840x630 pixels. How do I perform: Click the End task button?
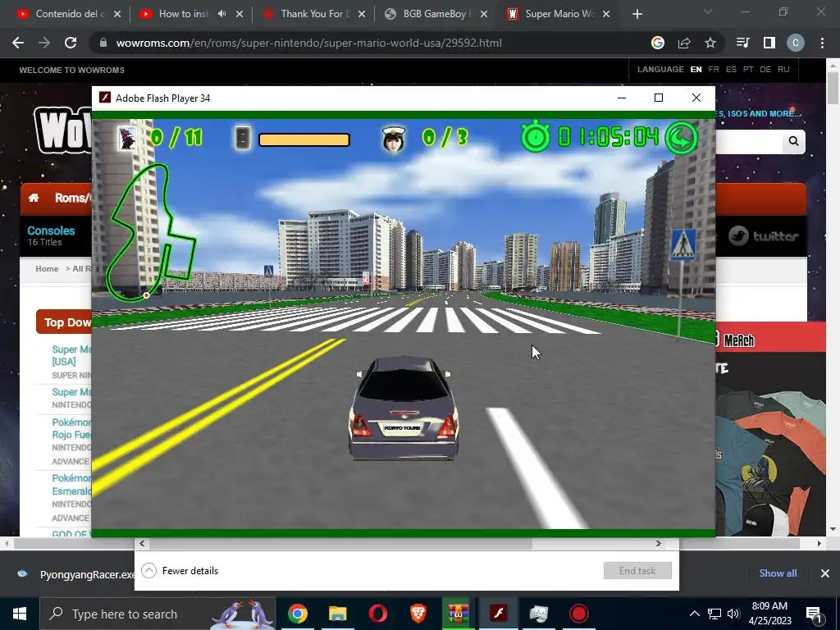(x=637, y=571)
